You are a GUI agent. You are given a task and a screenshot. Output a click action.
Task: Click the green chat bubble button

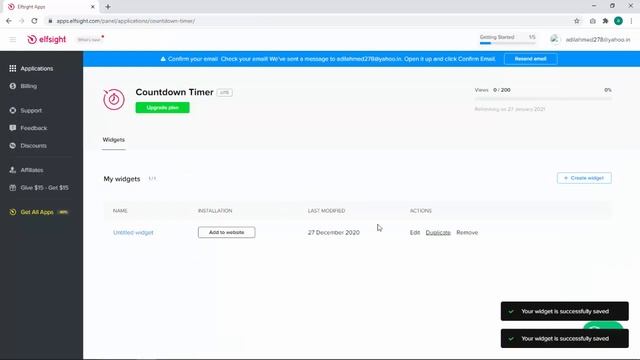(x=603, y=325)
